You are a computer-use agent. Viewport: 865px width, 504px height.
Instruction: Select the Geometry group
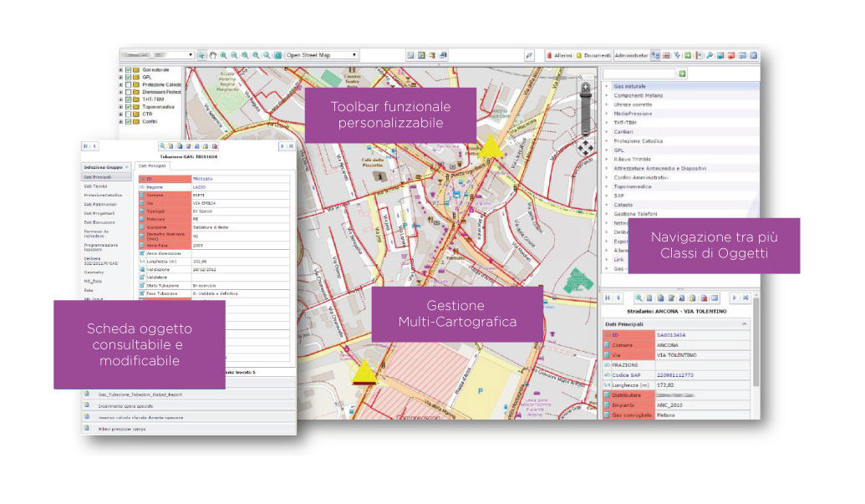point(94,272)
